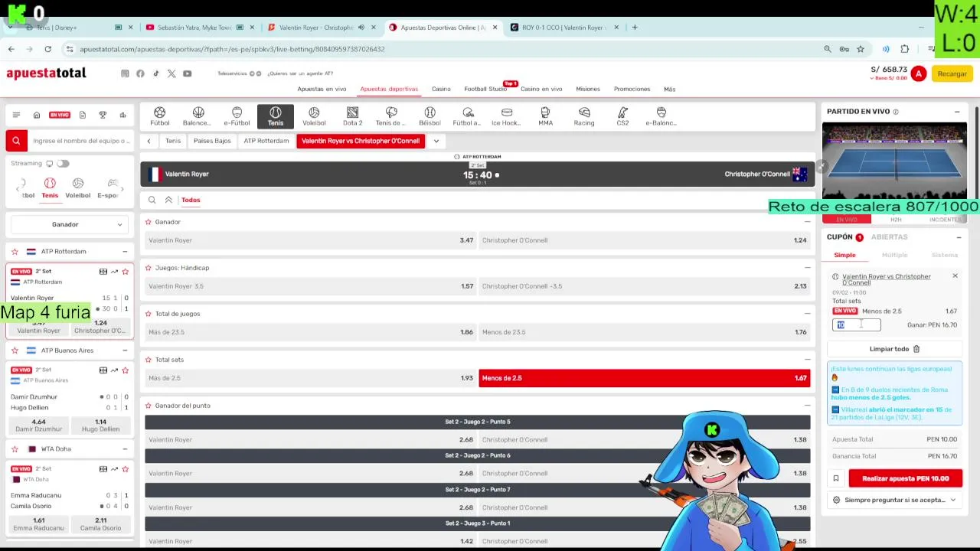Open the e-Baloncesto category
Viewport: 980px width, 551px height.
pyautogui.click(x=661, y=116)
